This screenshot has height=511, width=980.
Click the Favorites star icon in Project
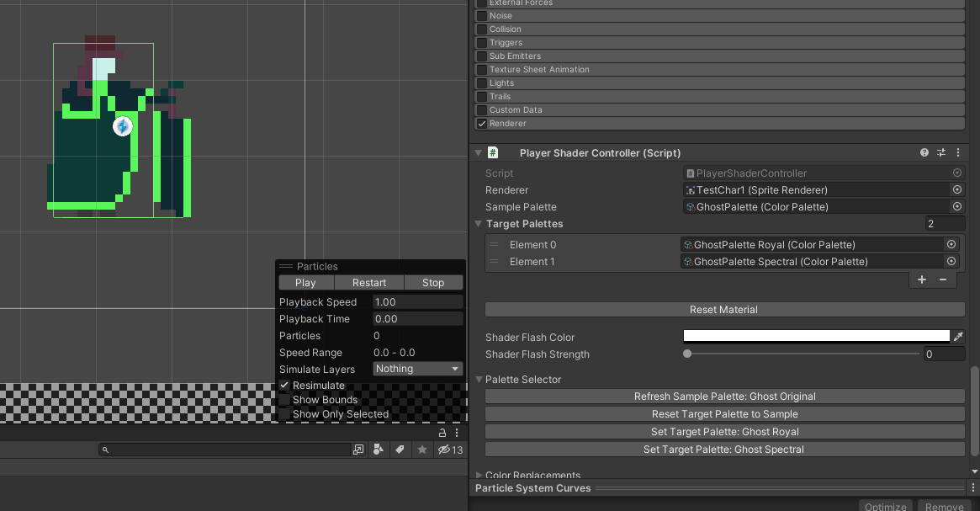point(422,450)
